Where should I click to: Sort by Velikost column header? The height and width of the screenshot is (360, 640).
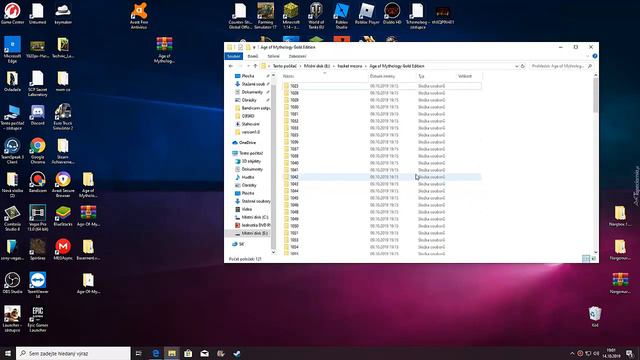tap(468, 76)
